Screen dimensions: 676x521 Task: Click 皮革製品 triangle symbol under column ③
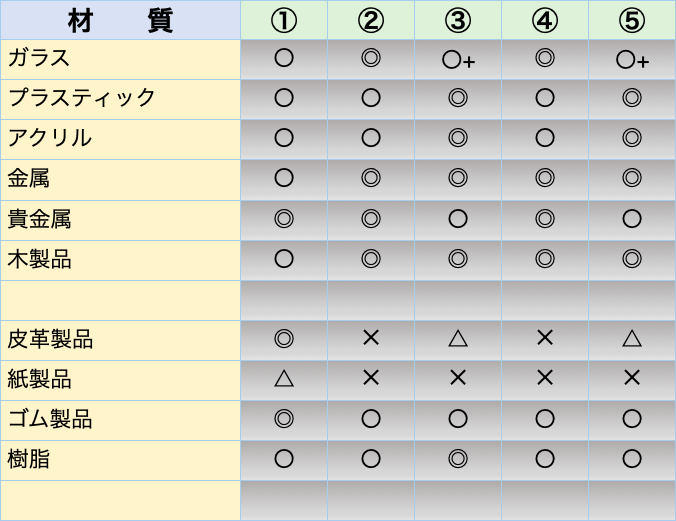tap(458, 339)
